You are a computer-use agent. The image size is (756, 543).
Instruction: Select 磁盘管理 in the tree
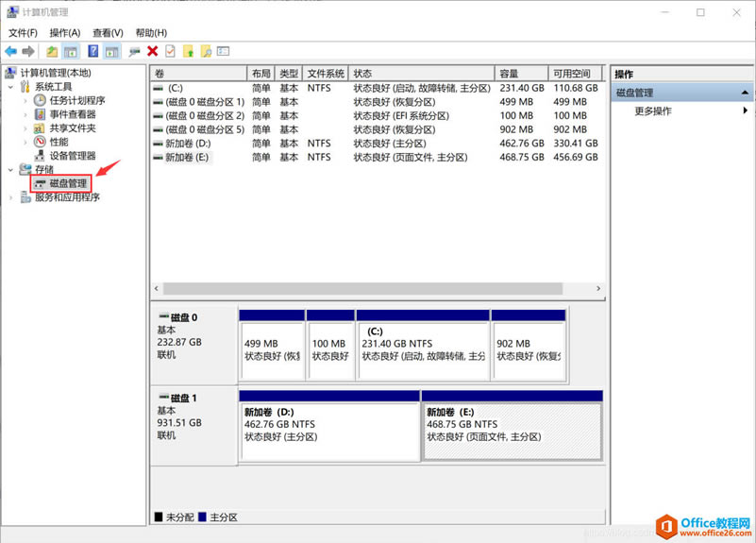click(68, 183)
